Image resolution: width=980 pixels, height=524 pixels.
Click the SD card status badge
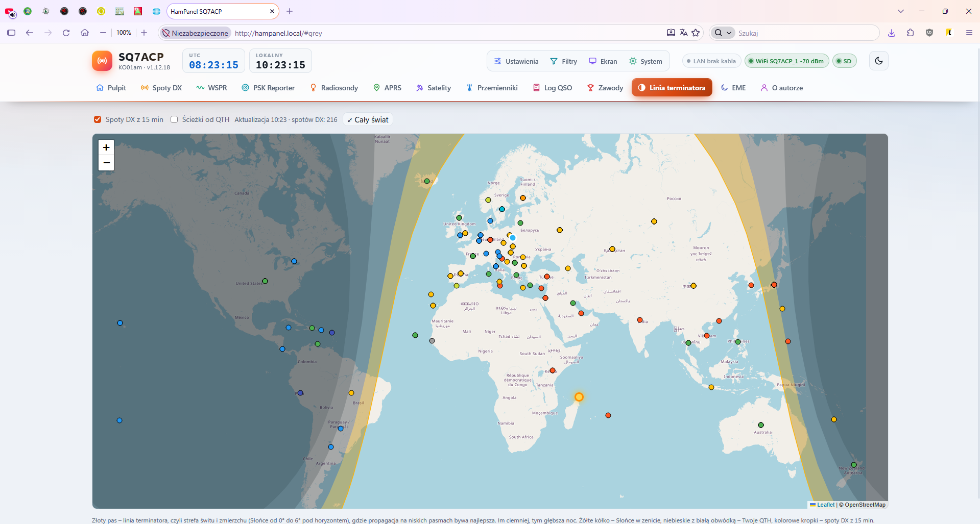(x=844, y=61)
